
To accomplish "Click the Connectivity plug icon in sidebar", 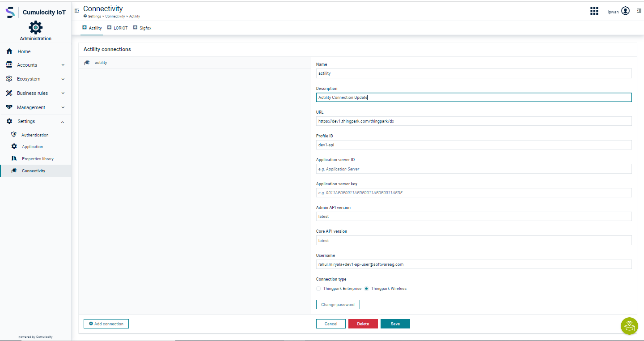I will click(x=14, y=170).
